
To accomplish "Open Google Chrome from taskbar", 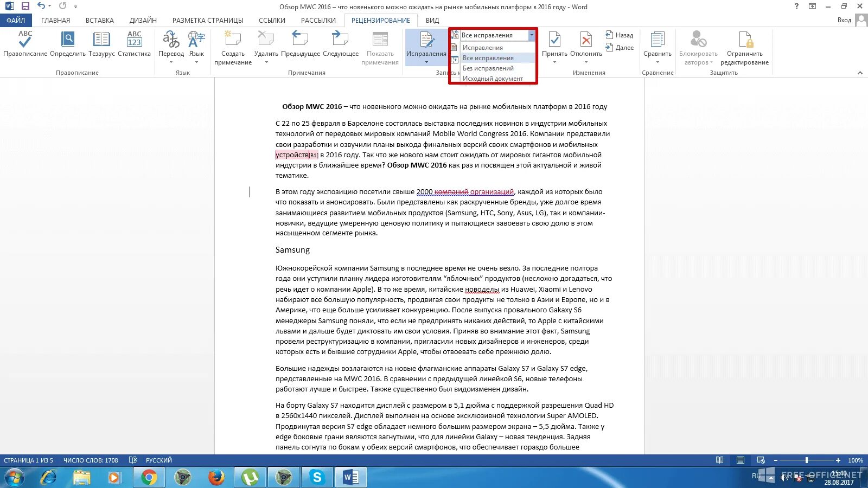I will [149, 477].
